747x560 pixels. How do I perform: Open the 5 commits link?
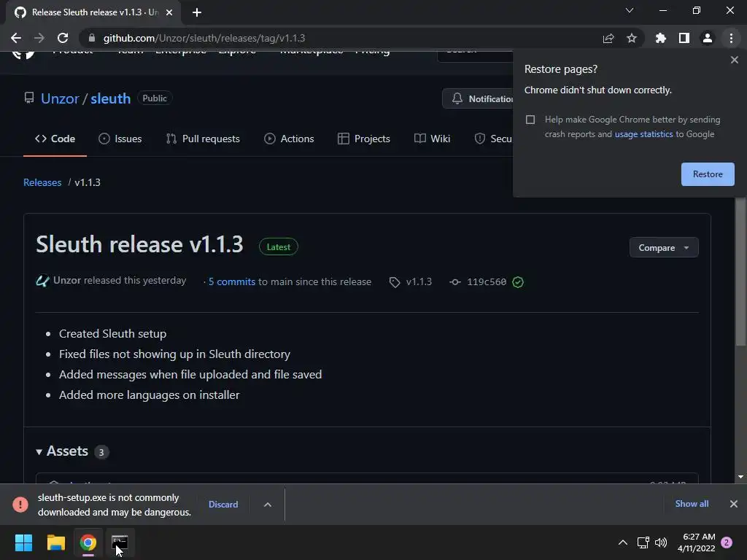pyautogui.click(x=231, y=282)
